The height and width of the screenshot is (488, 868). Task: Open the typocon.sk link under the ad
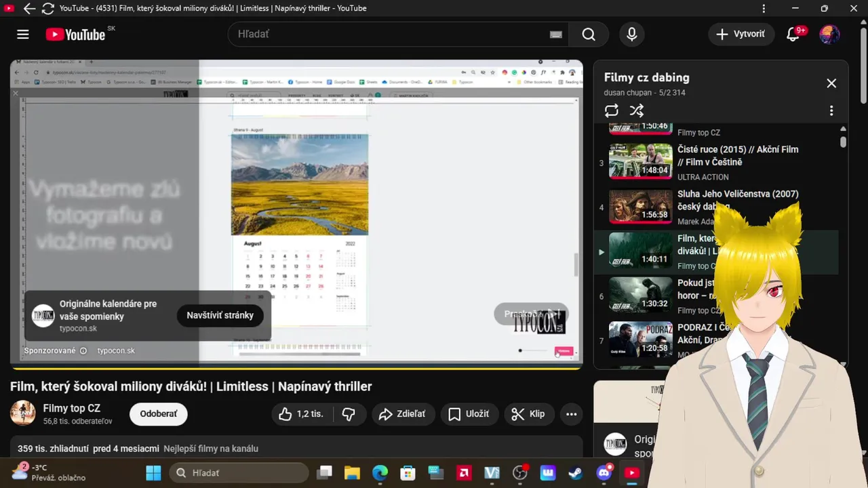pyautogui.click(x=116, y=350)
